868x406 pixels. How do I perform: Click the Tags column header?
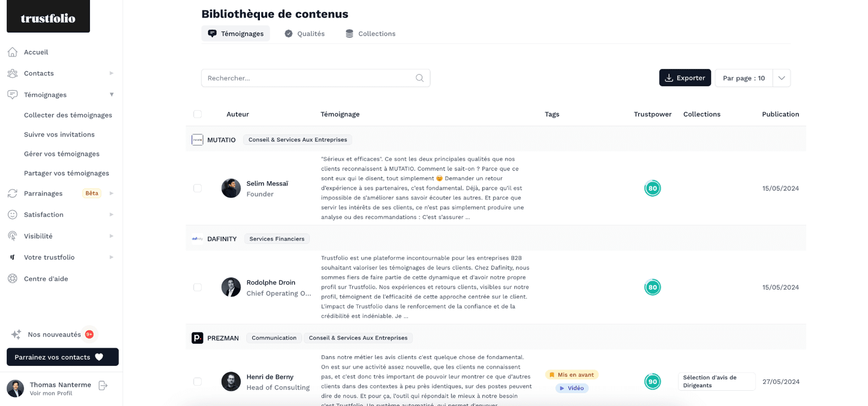coord(552,114)
